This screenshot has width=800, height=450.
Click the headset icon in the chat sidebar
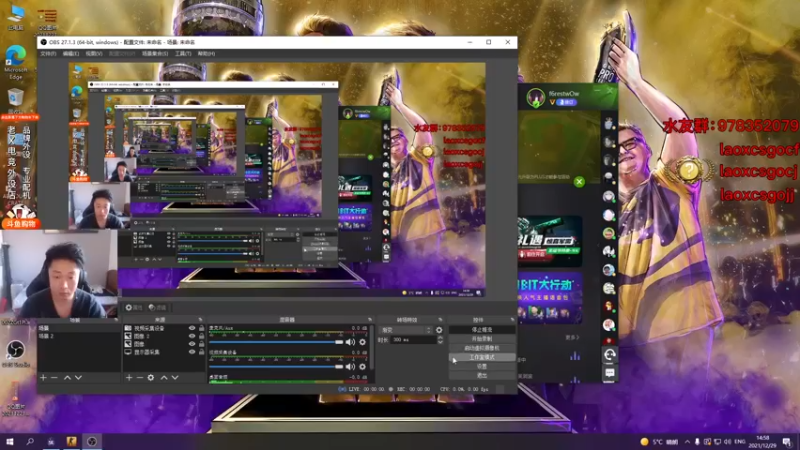[x=609, y=355]
